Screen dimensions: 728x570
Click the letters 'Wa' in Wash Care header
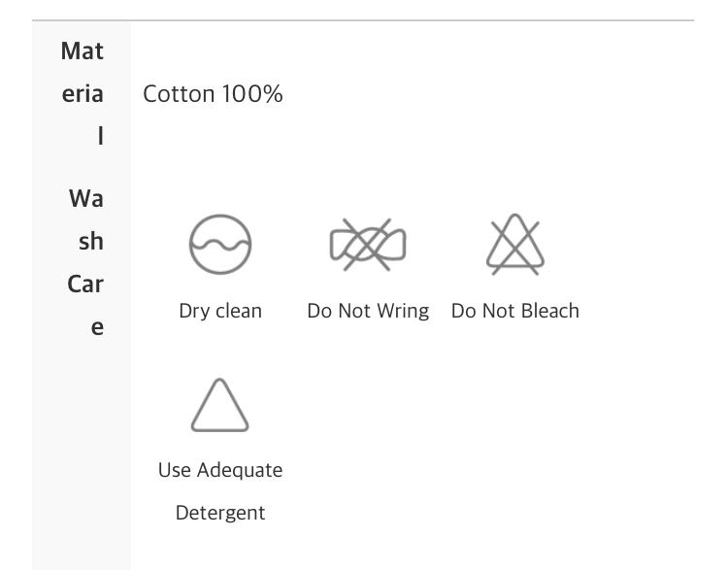pyautogui.click(x=86, y=198)
